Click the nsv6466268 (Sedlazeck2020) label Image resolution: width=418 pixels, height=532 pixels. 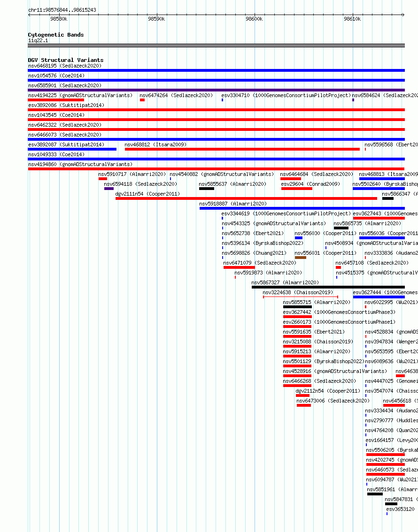319,380
